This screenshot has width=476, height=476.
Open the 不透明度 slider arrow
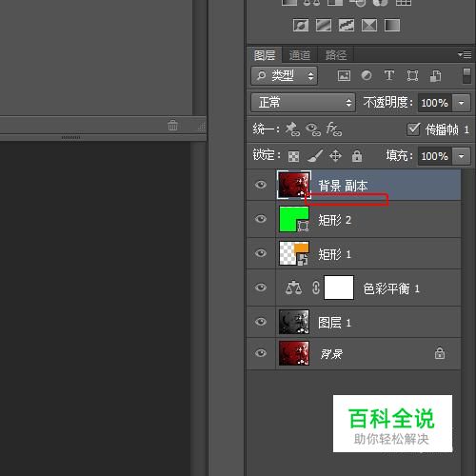(461, 103)
